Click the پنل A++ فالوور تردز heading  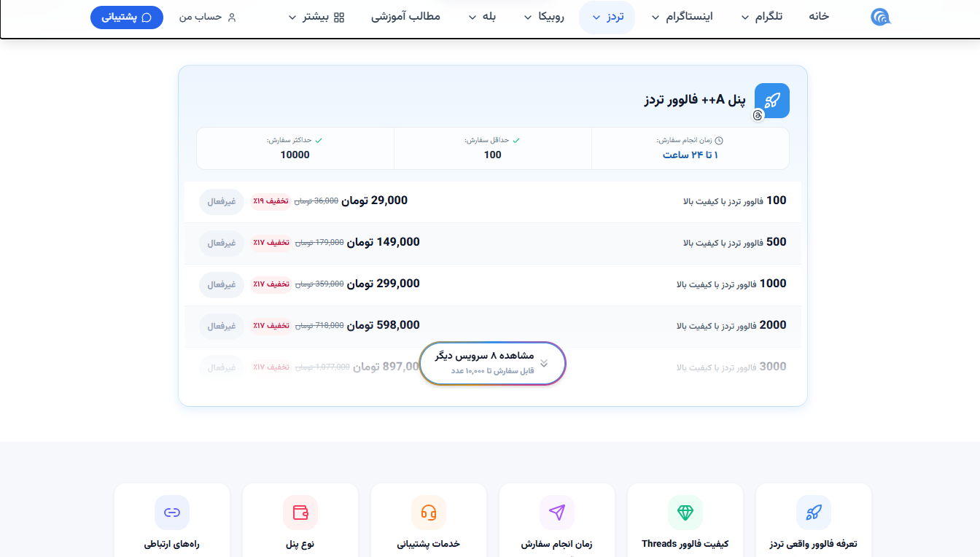pyautogui.click(x=695, y=100)
